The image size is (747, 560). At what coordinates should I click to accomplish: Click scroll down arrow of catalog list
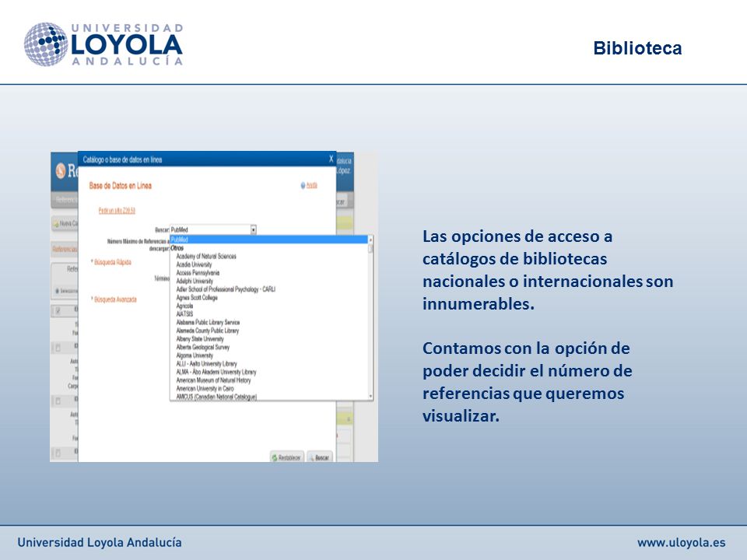coord(370,396)
